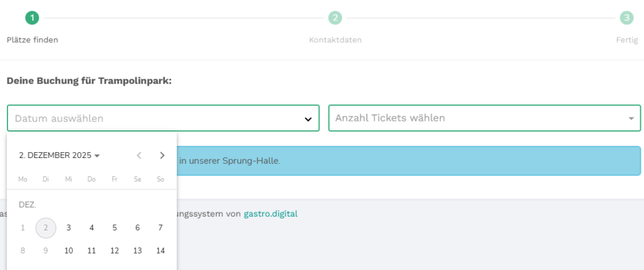Pick December 11 in the calendar
644x270 pixels.
92,250
